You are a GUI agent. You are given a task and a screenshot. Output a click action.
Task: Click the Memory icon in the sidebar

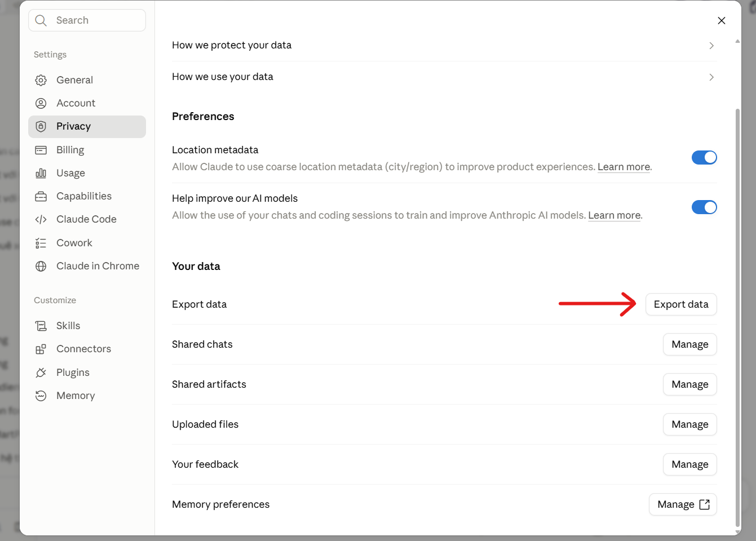click(41, 396)
